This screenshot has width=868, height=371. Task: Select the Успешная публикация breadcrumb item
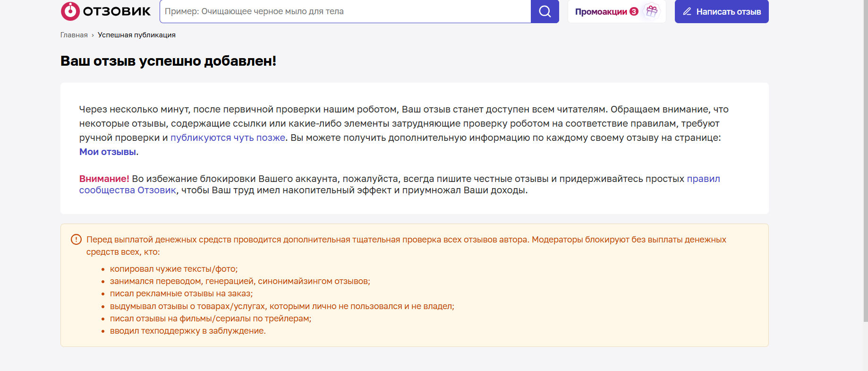[x=136, y=35]
